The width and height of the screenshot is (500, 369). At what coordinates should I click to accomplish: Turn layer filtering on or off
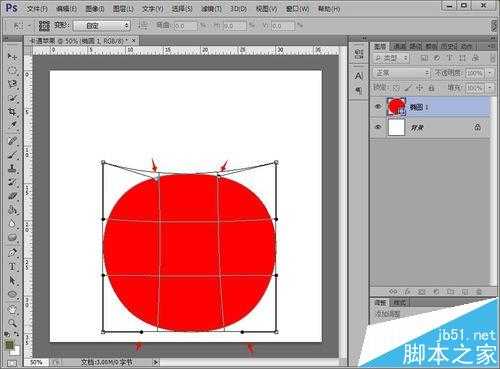pos(493,58)
